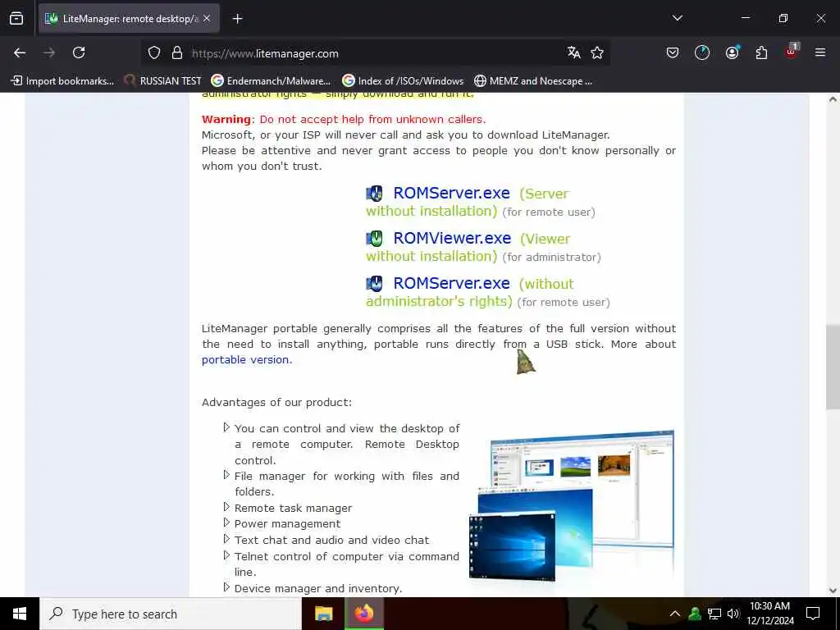The width and height of the screenshot is (840, 630).
Task: Open MEMZ and Noescape bookmark
Action: tap(533, 81)
